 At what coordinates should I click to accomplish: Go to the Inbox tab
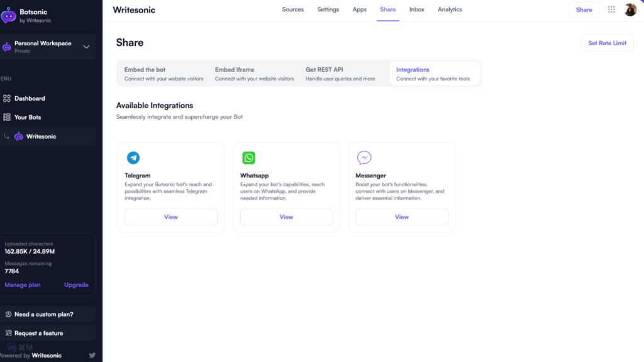click(x=416, y=9)
